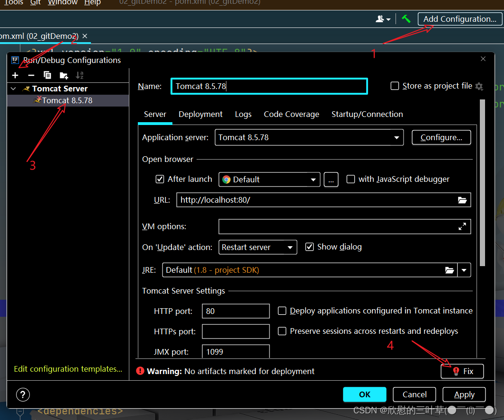This screenshot has width=504, height=420.
Task: Open the user account dropdown in toolbar
Action: pyautogui.click(x=383, y=19)
